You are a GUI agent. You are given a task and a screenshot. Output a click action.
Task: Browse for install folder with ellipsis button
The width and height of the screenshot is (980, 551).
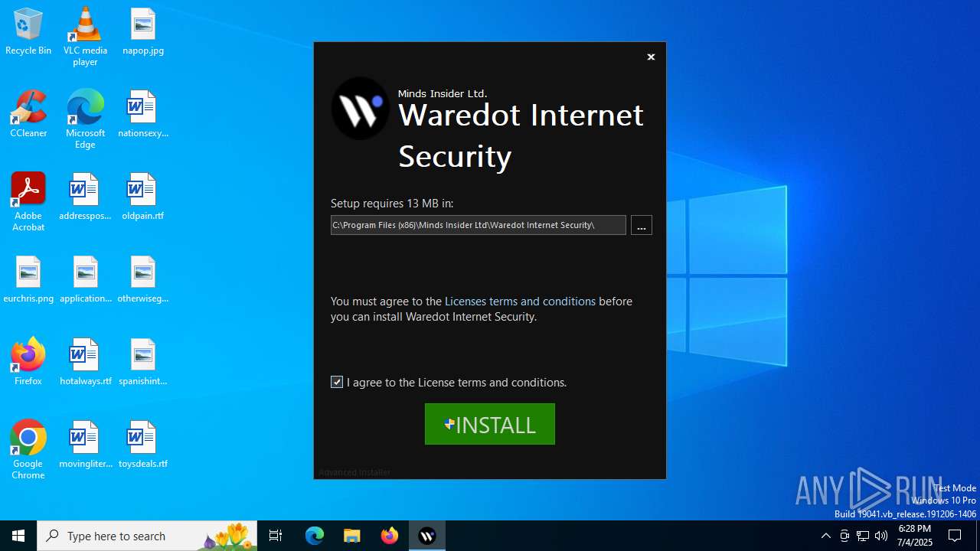[x=642, y=225]
